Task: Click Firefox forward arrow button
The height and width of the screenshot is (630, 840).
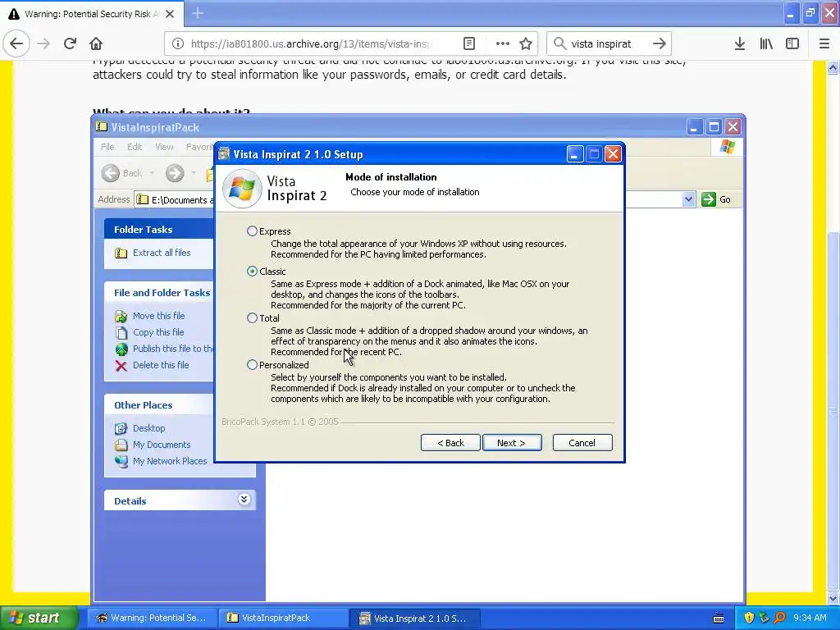Action: click(x=43, y=43)
